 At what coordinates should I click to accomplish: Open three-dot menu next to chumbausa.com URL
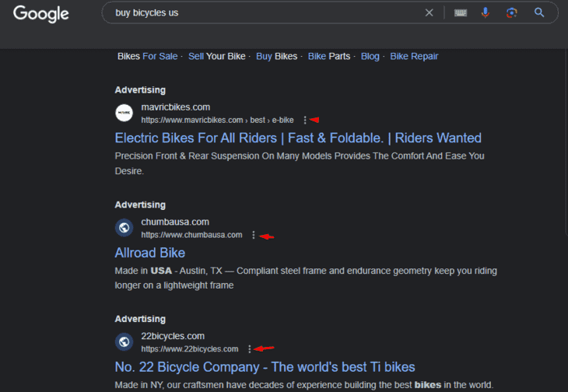click(254, 235)
